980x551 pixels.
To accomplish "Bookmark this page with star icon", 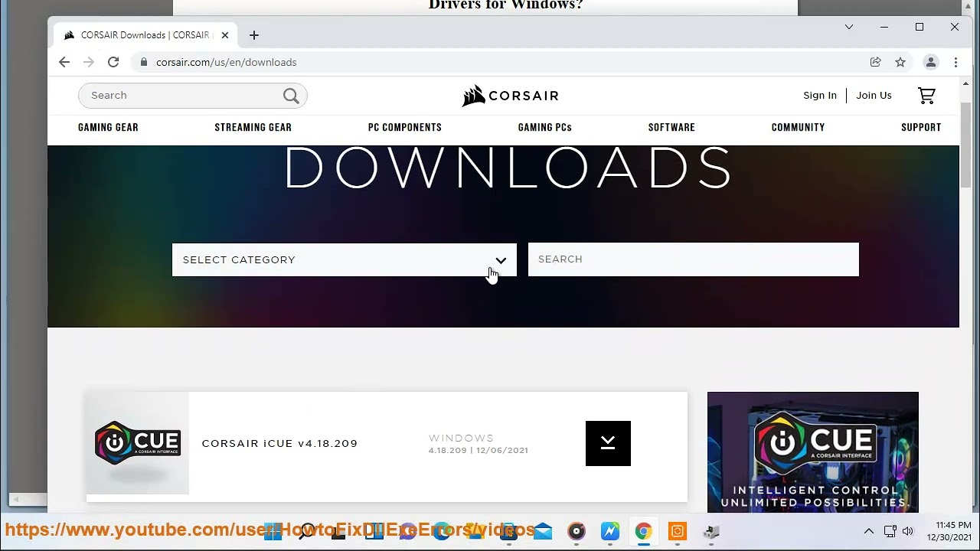I will click(900, 62).
